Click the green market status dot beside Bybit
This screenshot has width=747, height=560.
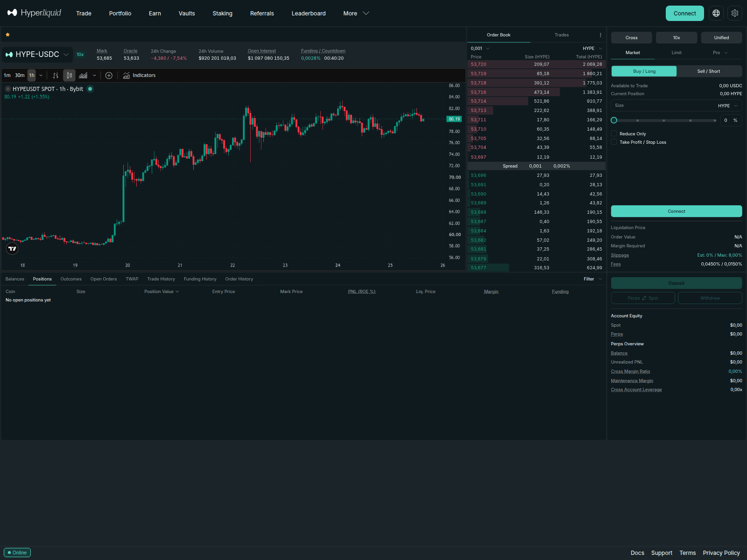point(90,89)
